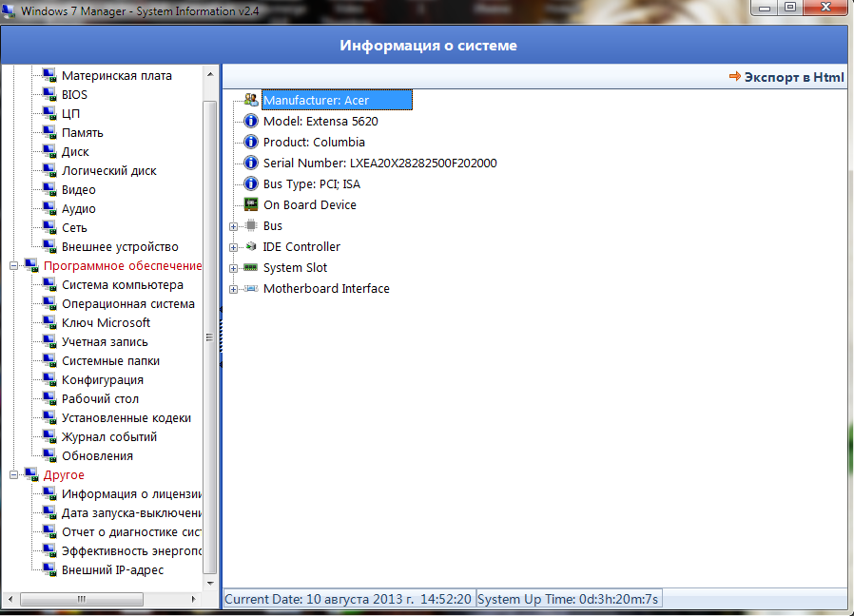Screen dimensions: 854x616
Task: Click the icon beside Внешнее устройство
Action: [x=49, y=247]
